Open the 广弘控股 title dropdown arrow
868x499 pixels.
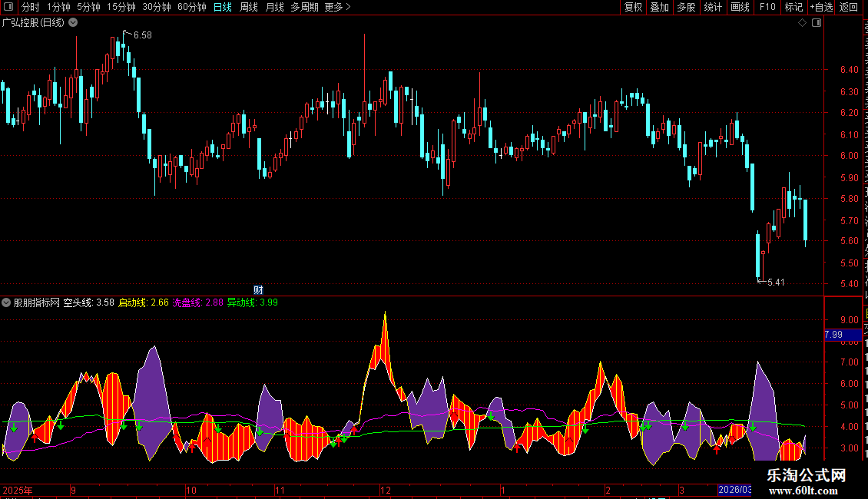pos(72,23)
